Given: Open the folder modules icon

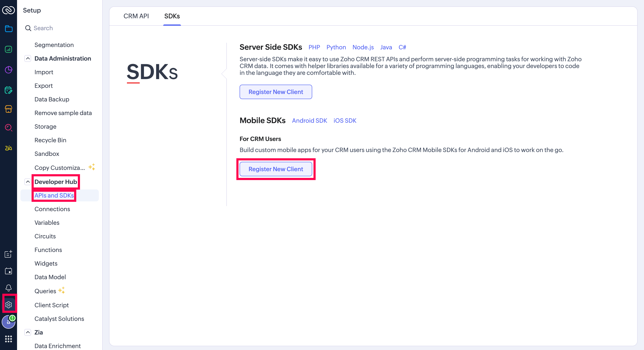Looking at the screenshot, I should (9, 29).
